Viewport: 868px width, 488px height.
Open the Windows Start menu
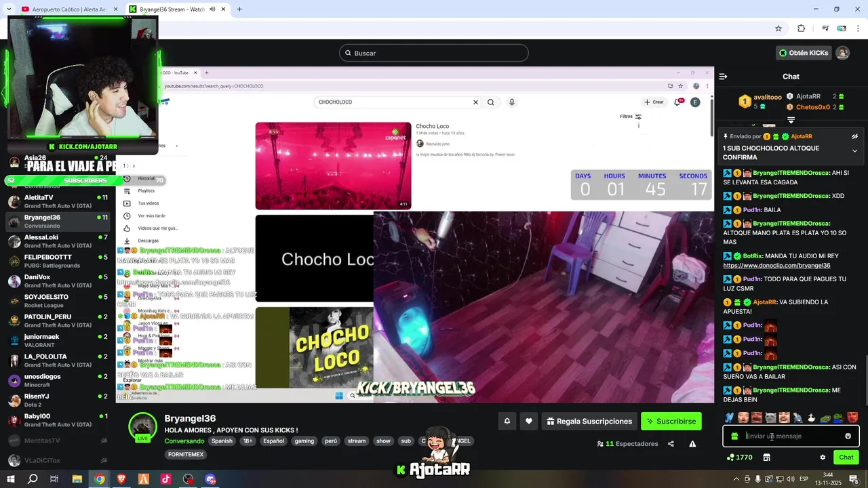(x=12, y=479)
